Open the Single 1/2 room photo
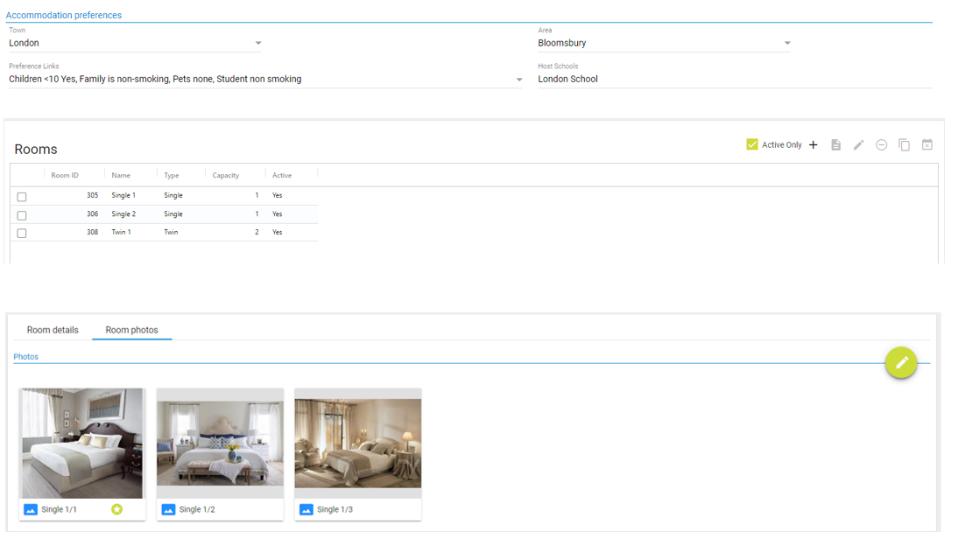 [x=220, y=443]
